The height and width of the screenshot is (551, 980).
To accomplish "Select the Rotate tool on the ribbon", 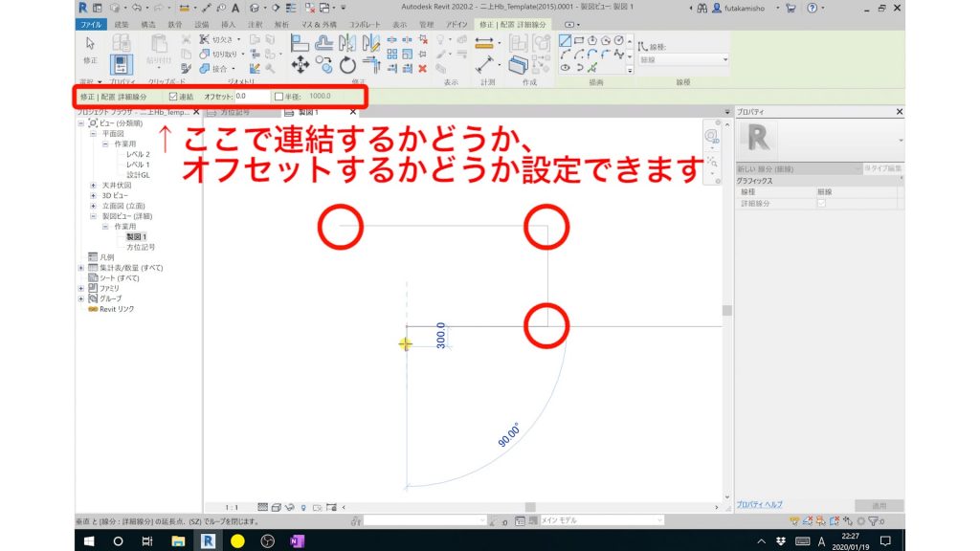I will click(x=346, y=64).
